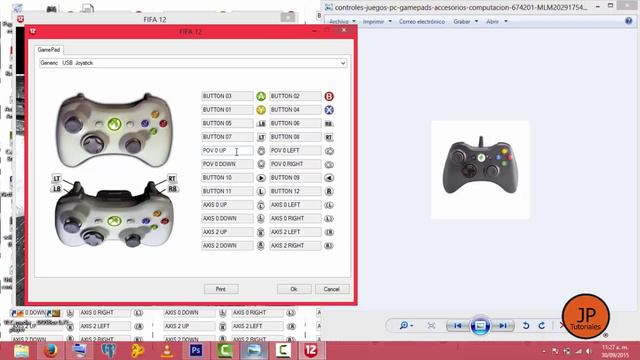This screenshot has height=360, width=640.
Task: Open the green Camtasia taskbar icon
Action: coord(225,351)
